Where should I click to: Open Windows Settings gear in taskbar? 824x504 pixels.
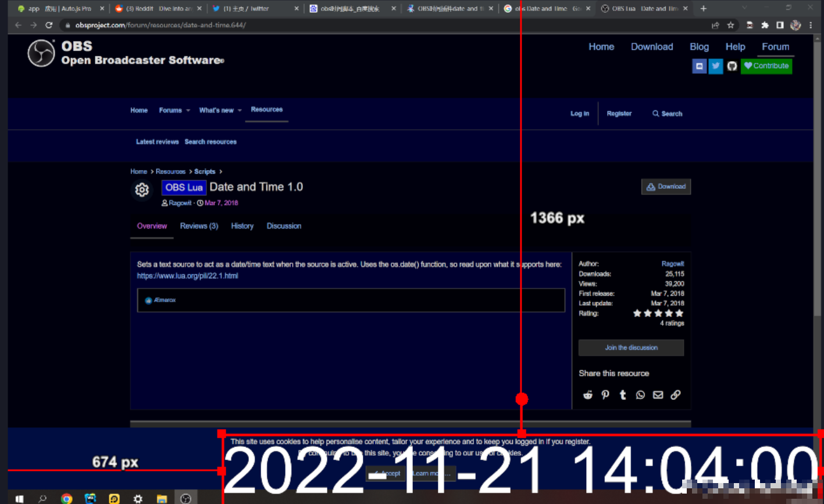coord(138,498)
